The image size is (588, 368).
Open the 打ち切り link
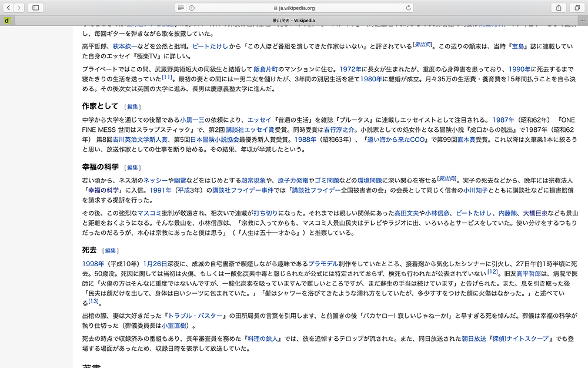tap(266, 213)
